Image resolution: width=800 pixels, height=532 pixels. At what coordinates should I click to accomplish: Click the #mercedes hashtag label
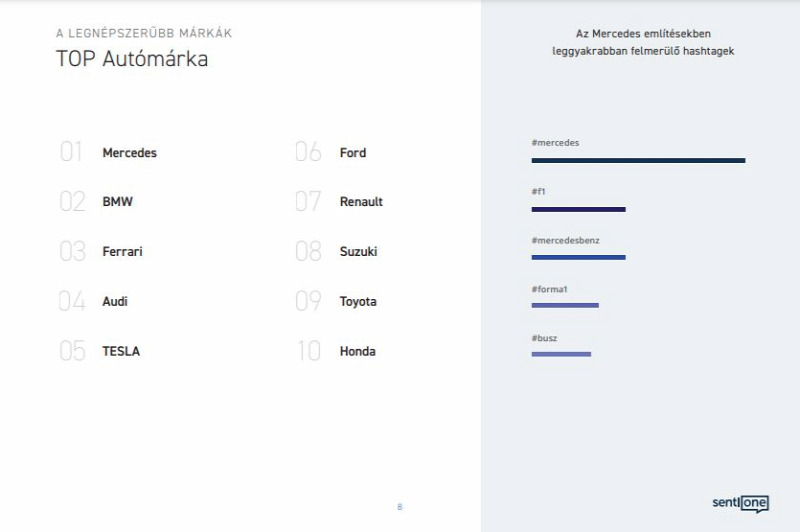coord(555,143)
